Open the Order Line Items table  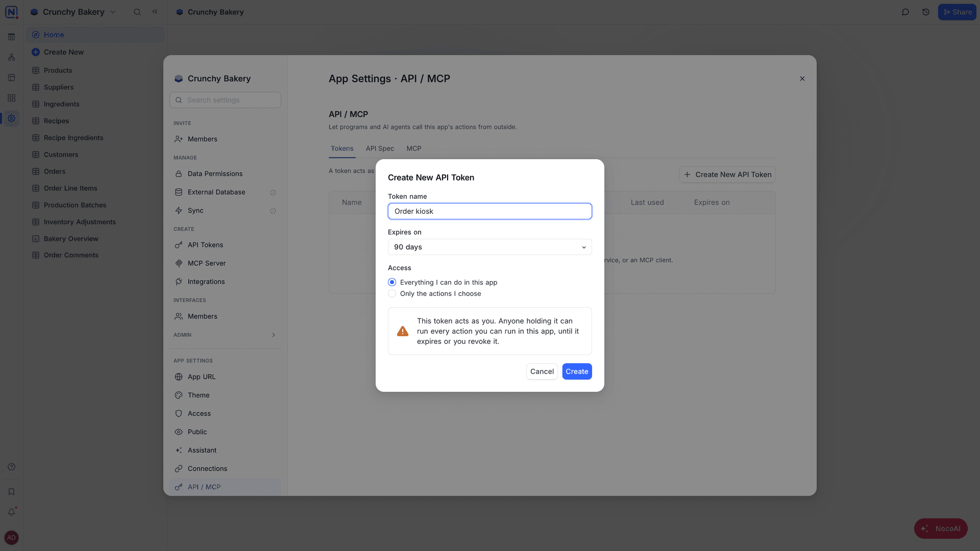pyautogui.click(x=95, y=188)
